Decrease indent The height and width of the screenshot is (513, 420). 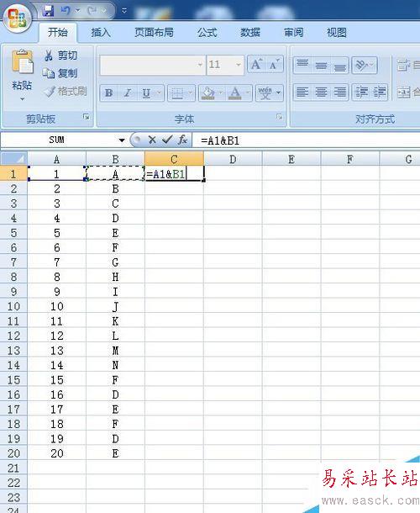click(x=361, y=92)
